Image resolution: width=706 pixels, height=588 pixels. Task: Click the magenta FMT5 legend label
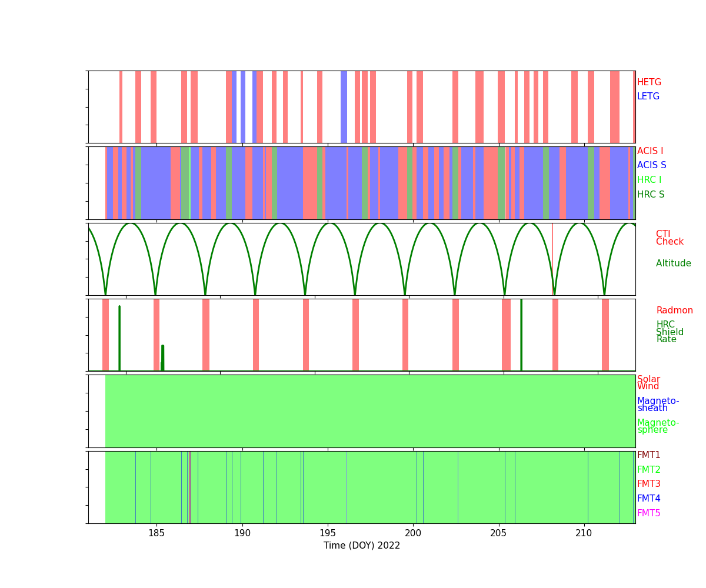pos(648,513)
